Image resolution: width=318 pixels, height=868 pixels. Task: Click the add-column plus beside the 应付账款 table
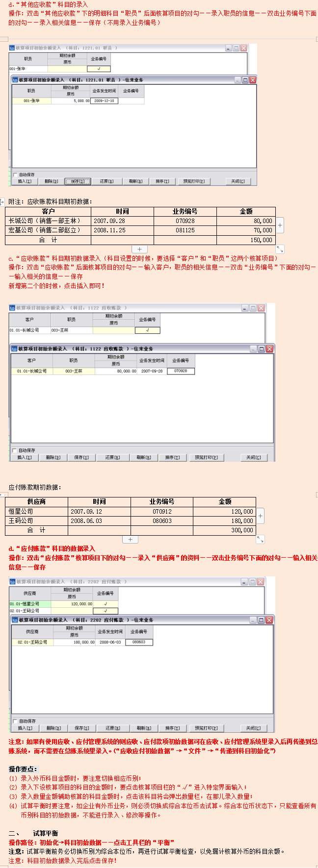260,516
